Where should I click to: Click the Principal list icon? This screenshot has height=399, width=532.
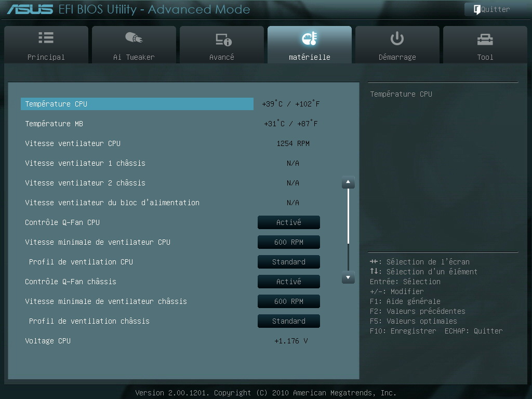(46, 37)
